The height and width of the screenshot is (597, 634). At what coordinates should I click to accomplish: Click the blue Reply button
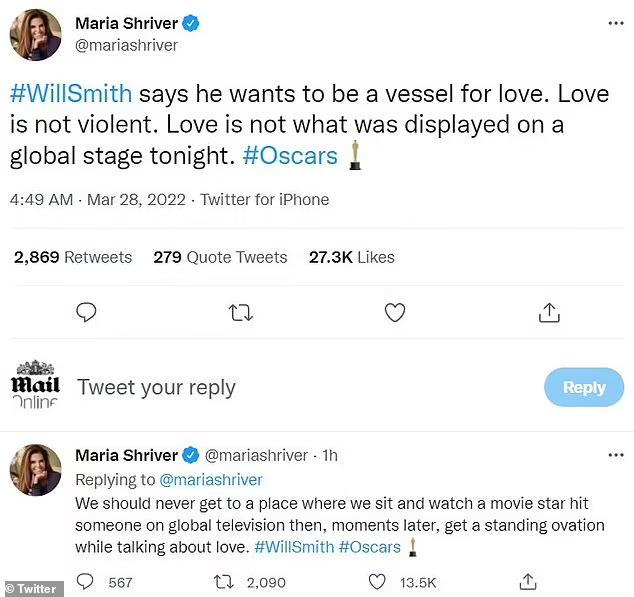coord(584,387)
